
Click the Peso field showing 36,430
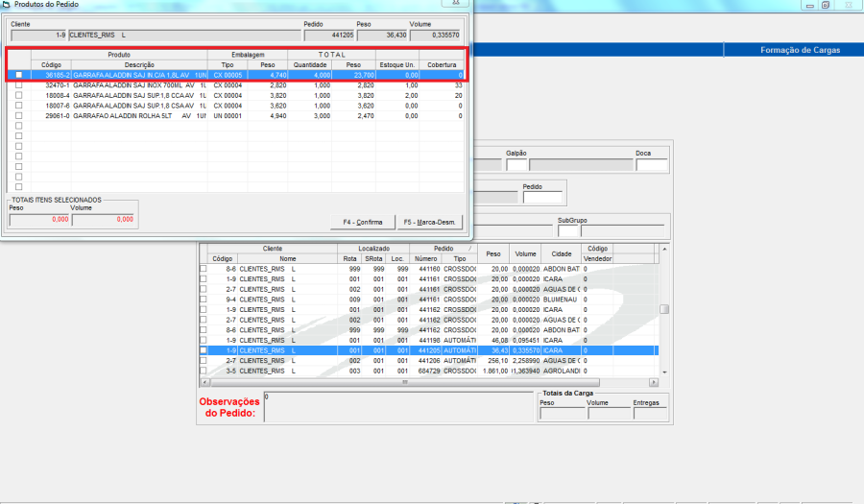[x=382, y=36]
